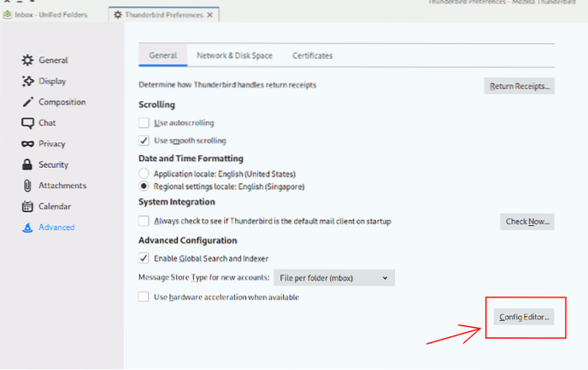Select the Display paintbrush icon
Viewport: 588px width, 370px height.
[28, 82]
